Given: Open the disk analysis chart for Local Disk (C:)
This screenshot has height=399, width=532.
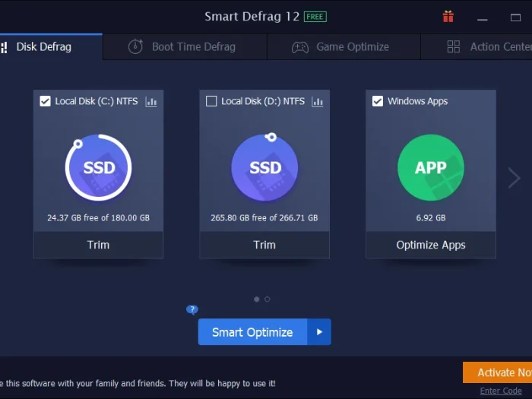Looking at the screenshot, I should 151,101.
